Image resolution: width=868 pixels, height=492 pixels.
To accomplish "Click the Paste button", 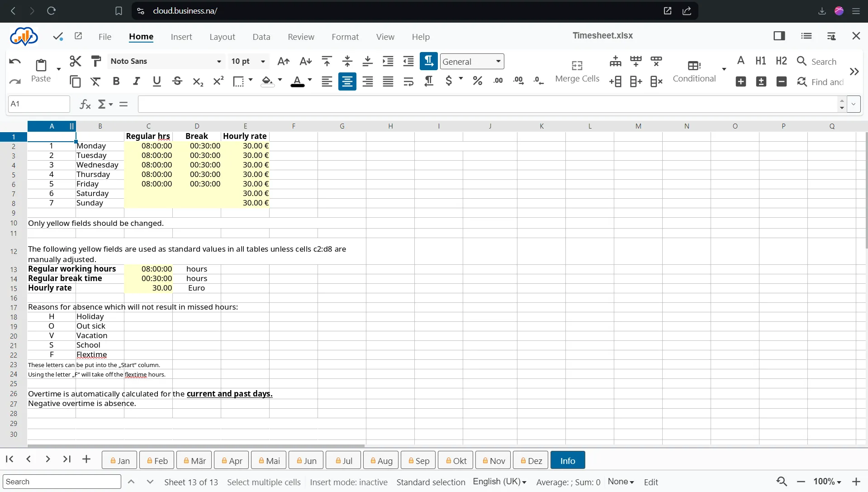I will [x=41, y=71].
